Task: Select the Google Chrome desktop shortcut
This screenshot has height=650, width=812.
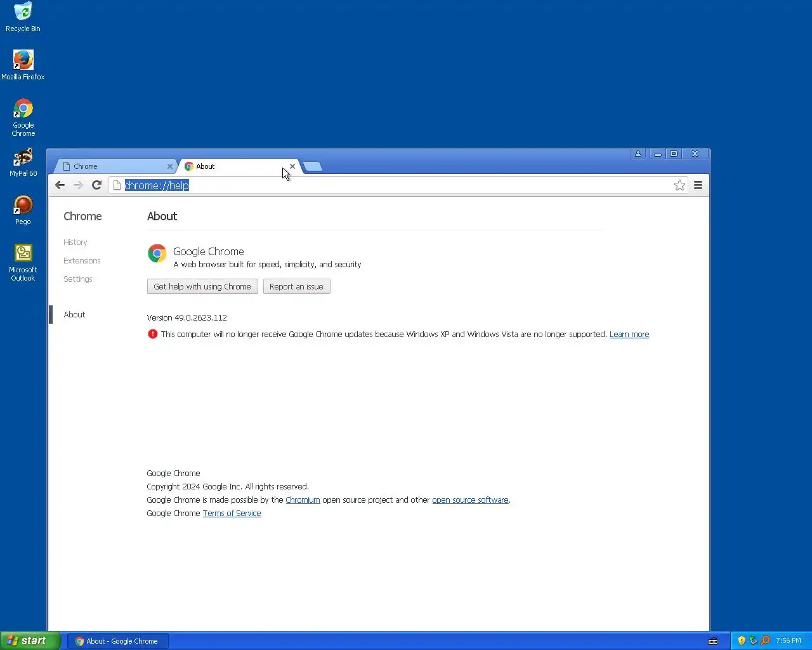Action: click(x=23, y=117)
